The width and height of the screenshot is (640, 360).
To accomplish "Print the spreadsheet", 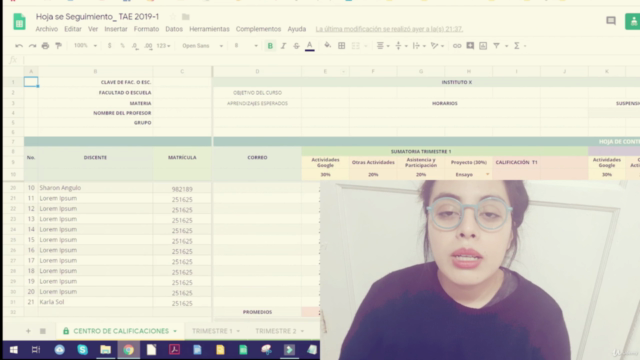I will (45, 46).
